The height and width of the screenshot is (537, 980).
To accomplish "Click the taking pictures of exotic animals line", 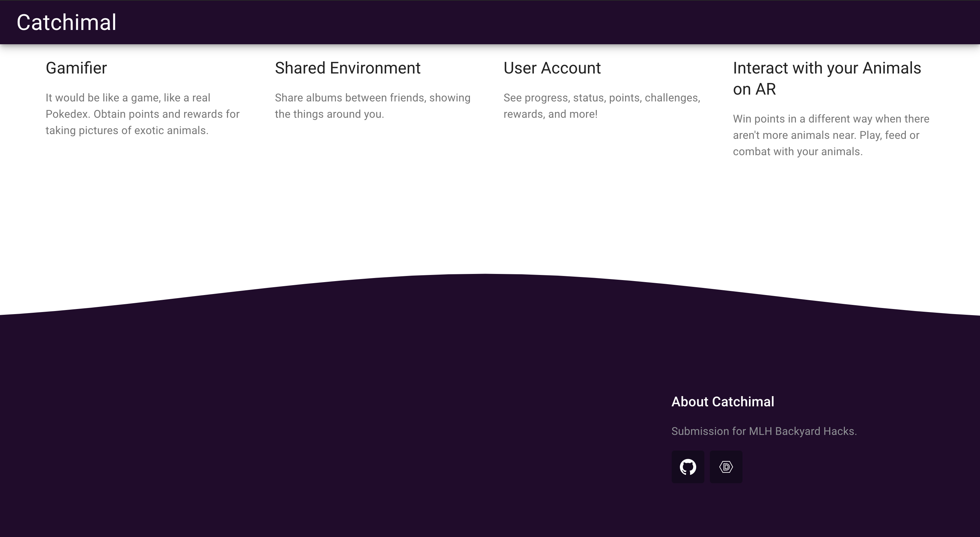I will click(127, 131).
